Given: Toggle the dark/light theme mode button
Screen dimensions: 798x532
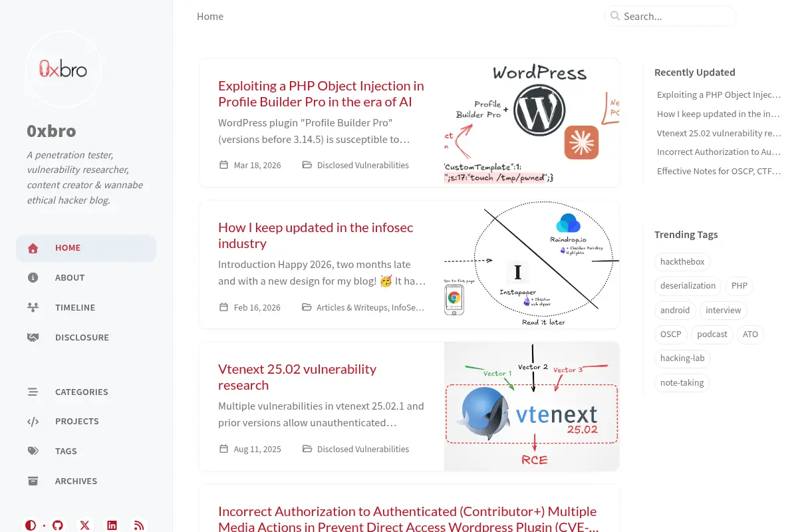Looking at the screenshot, I should pyautogui.click(x=31, y=525).
